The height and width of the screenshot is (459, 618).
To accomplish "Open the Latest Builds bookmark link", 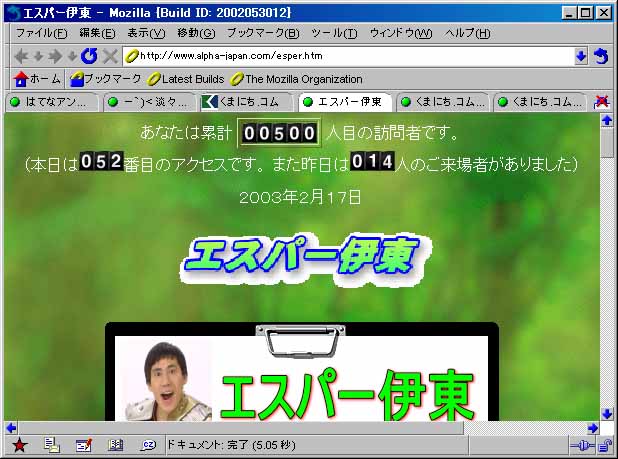I will (186, 79).
